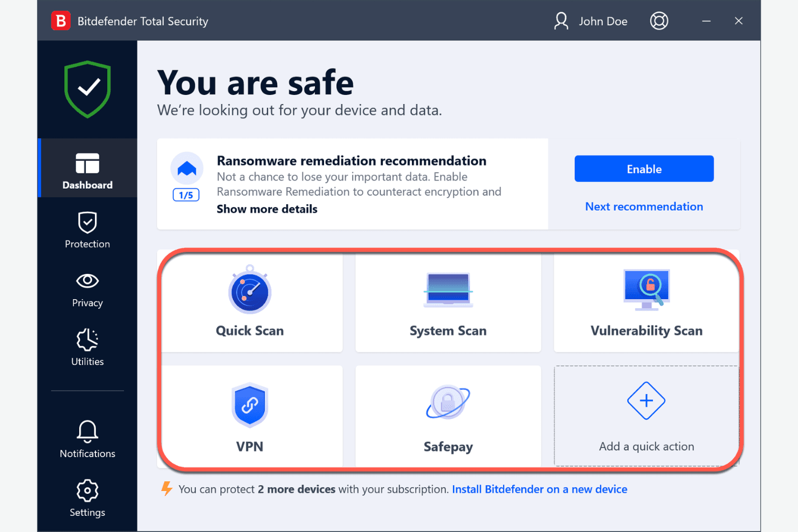798x532 pixels.
Task: Run the Vulnerability Scan
Action: pos(646,302)
